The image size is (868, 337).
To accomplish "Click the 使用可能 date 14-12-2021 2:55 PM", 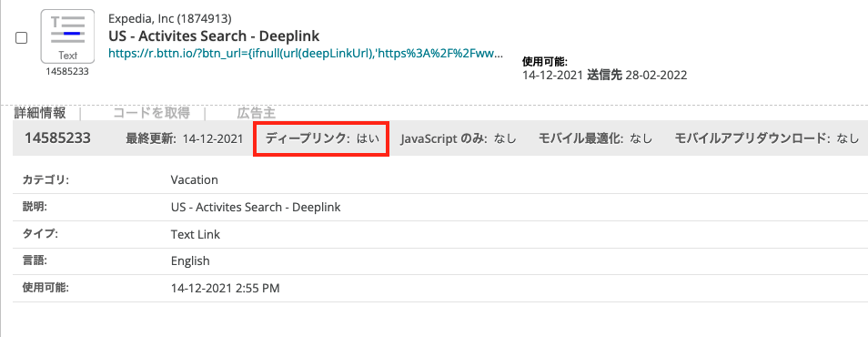I will coord(226,288).
